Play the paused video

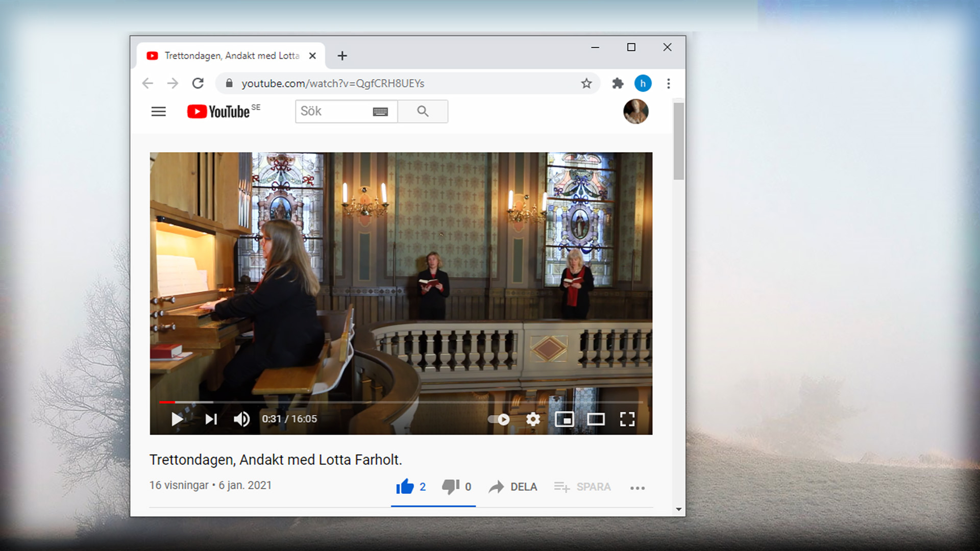point(177,419)
